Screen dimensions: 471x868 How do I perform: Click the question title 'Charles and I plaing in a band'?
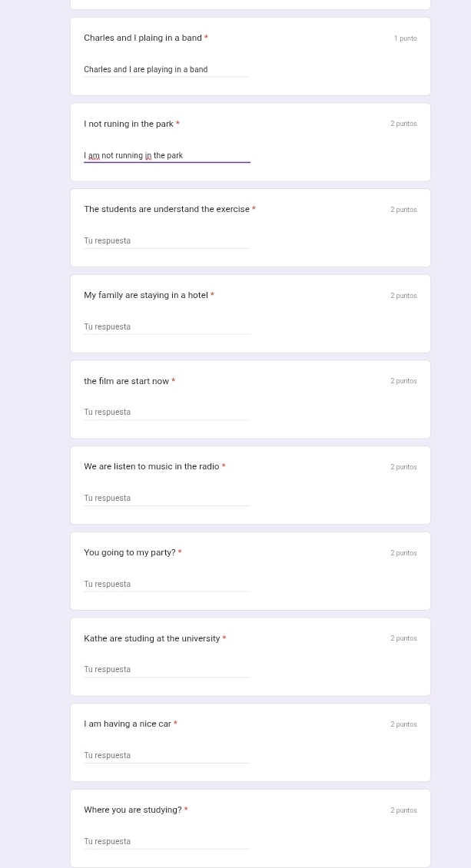(x=143, y=38)
